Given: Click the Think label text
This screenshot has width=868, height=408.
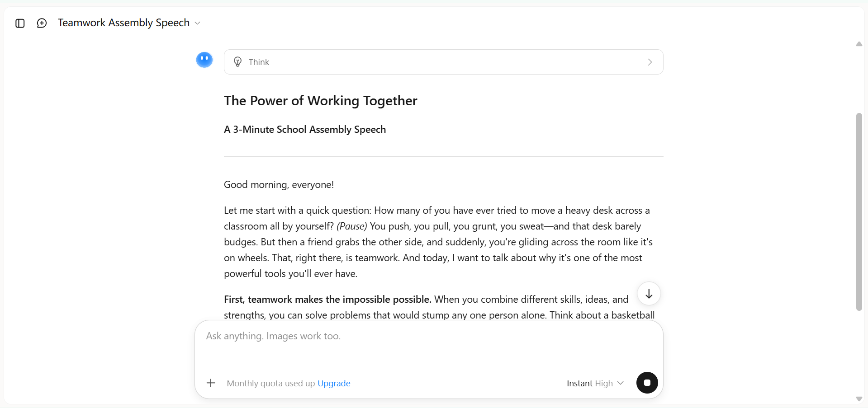Looking at the screenshot, I should click(x=259, y=62).
